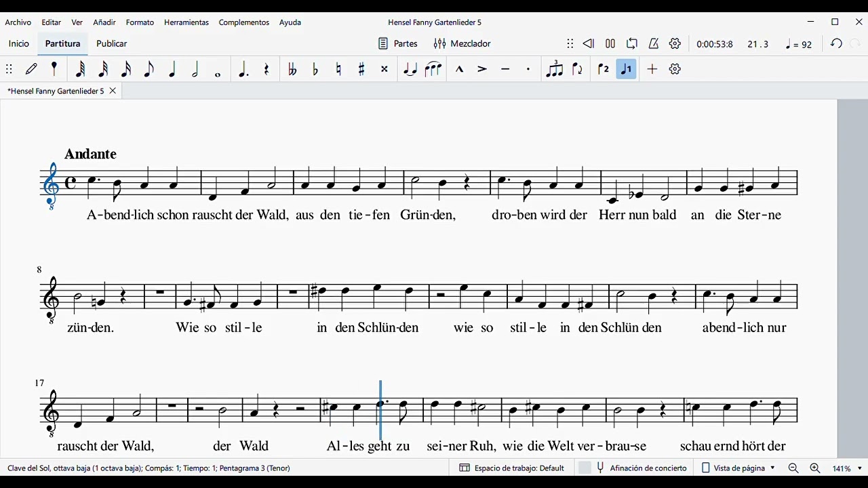Click the 0:00:53:8 playback time display

click(715, 44)
